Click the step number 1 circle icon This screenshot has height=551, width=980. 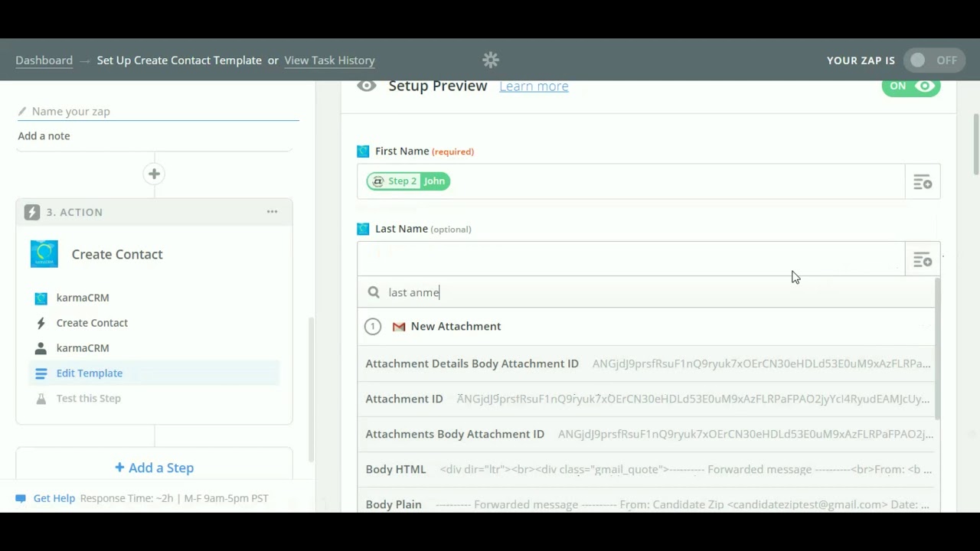click(x=373, y=327)
